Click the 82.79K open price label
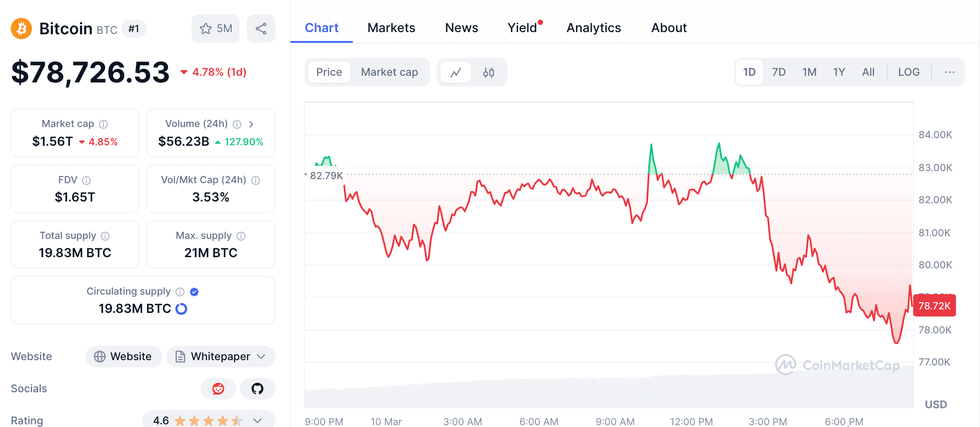 (x=326, y=176)
